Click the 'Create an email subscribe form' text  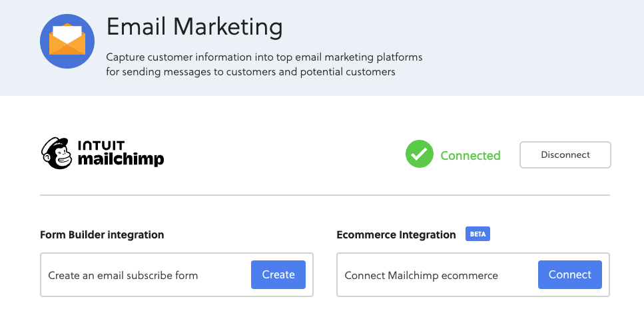click(123, 275)
